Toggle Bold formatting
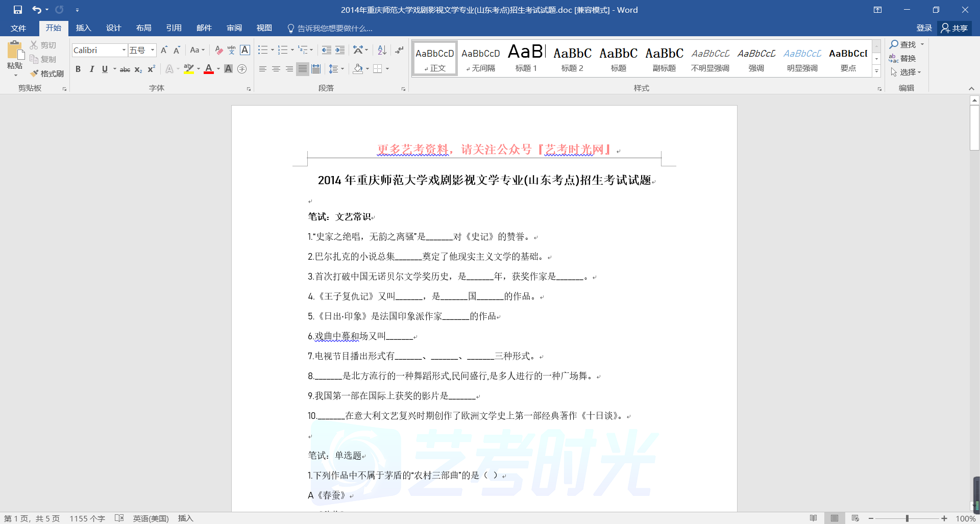The width and height of the screenshot is (980, 524). (78, 69)
